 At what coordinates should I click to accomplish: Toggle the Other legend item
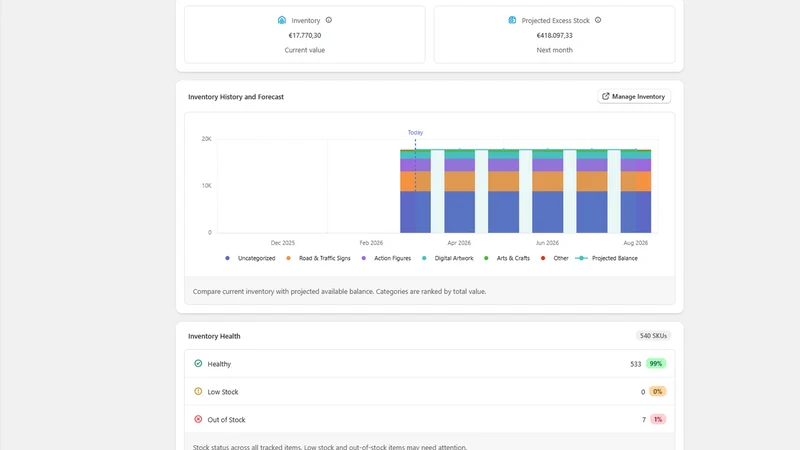click(x=555, y=258)
